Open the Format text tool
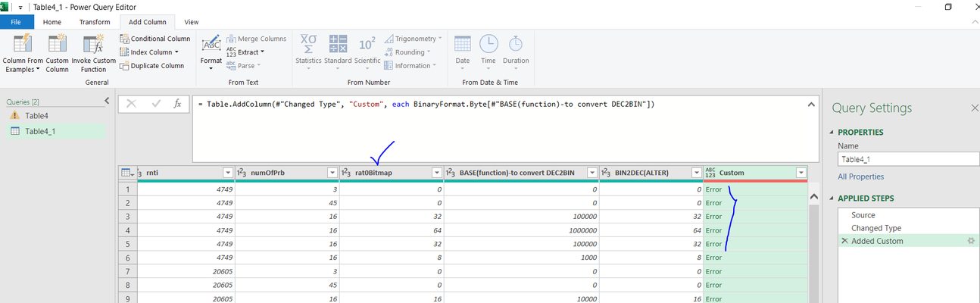This screenshot has height=303, width=980. pos(211,52)
